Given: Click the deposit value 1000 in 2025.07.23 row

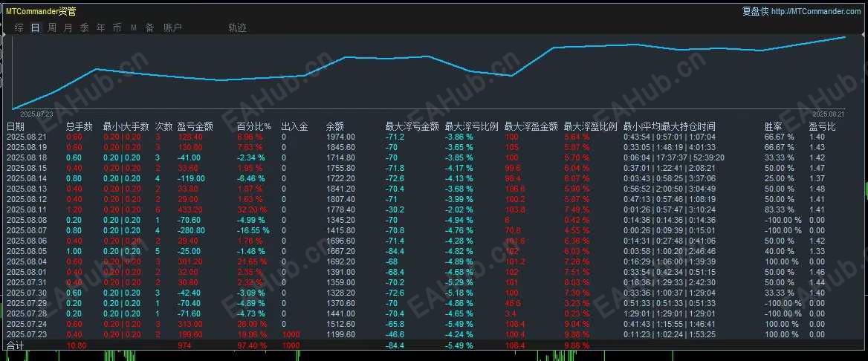Looking at the screenshot, I should tap(291, 334).
